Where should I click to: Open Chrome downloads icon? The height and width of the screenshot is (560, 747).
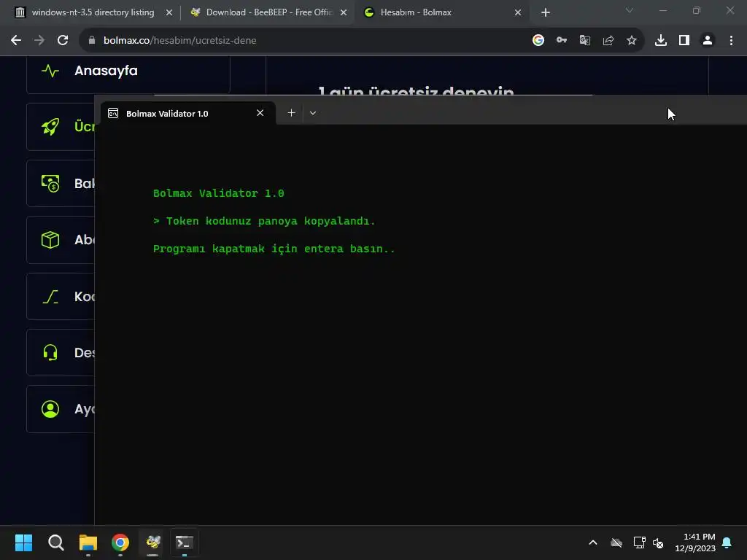coord(661,41)
